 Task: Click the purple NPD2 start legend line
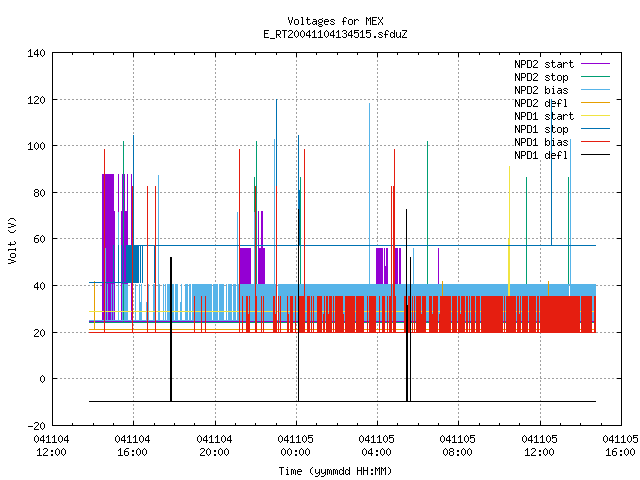[x=596, y=64]
